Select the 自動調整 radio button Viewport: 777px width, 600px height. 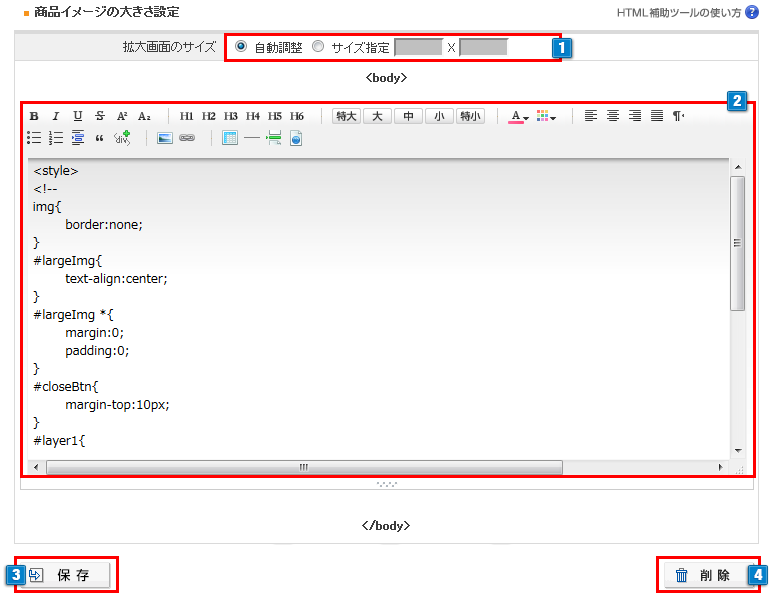point(241,46)
